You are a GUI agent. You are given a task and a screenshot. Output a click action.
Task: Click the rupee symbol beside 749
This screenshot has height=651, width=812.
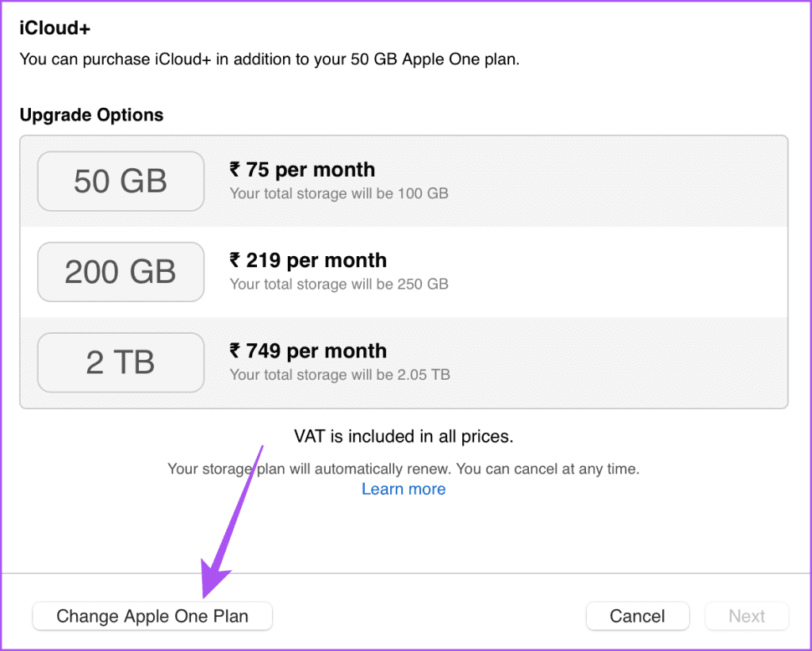235,350
